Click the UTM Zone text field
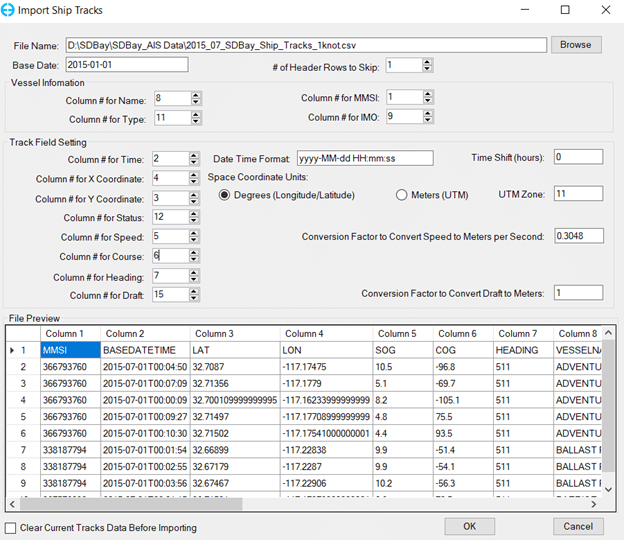The image size is (624, 540). (578, 193)
